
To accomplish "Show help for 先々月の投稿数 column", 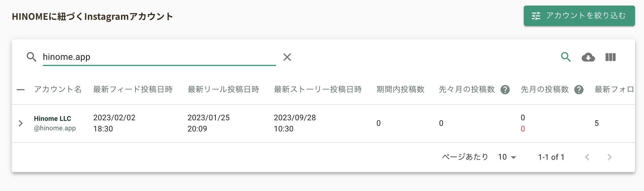I will click(x=505, y=90).
